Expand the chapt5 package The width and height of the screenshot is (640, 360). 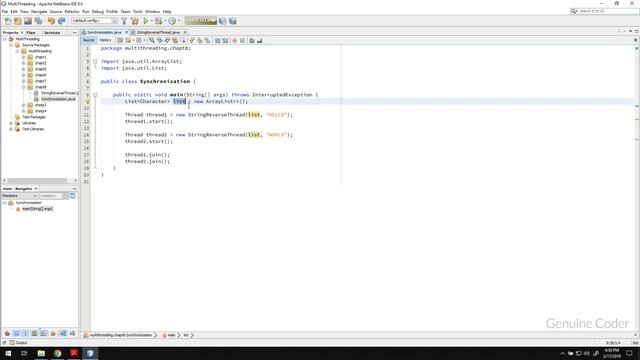(x=24, y=69)
